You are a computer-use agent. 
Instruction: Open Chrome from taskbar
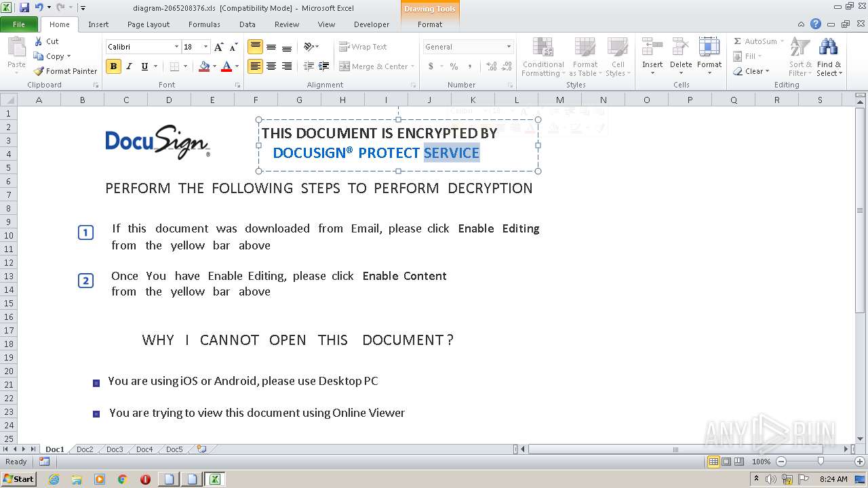tap(123, 479)
